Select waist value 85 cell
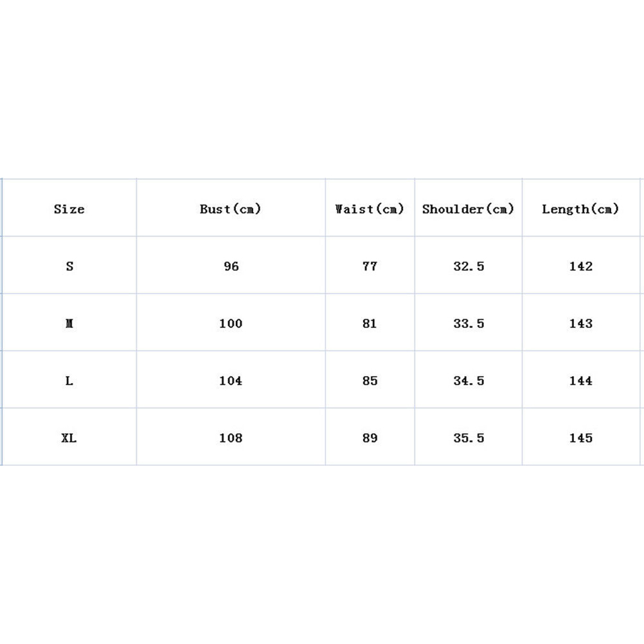Image resolution: width=644 pixels, height=644 pixels. pos(370,380)
